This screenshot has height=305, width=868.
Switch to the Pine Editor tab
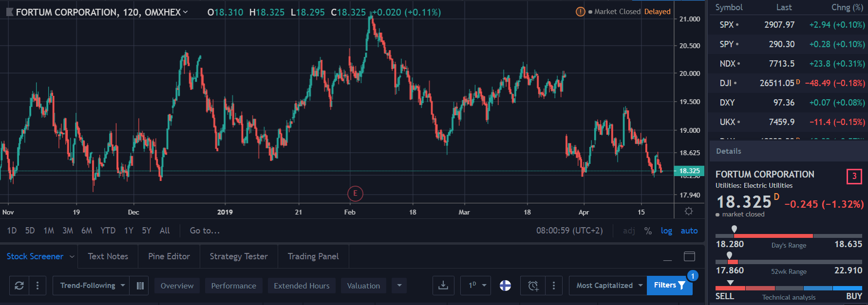tap(169, 256)
